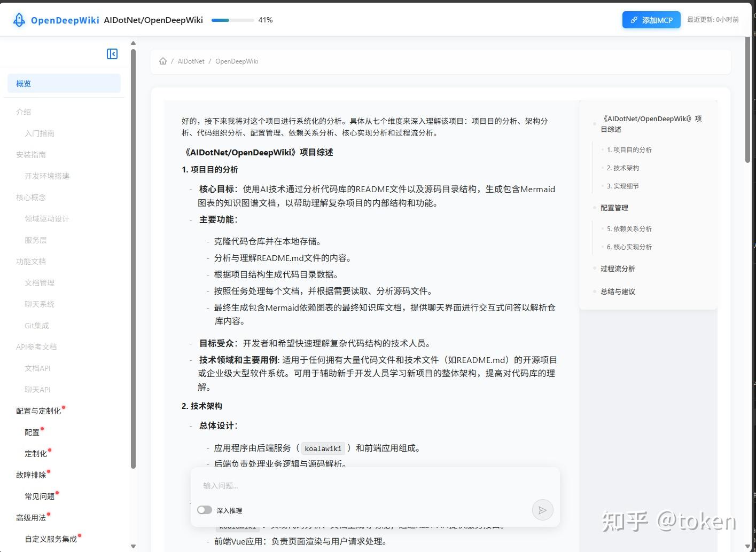Click the home icon in the breadcrumb
Viewport: 756px width, 552px height.
(163, 61)
